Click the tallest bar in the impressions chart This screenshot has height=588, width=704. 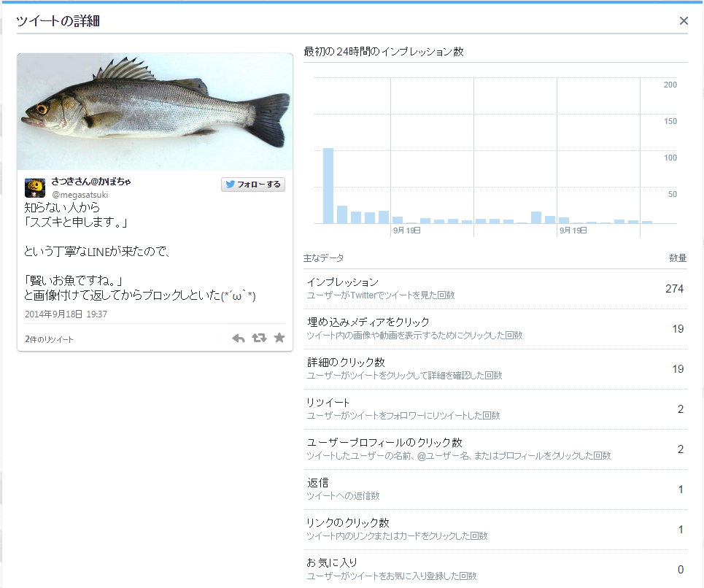point(328,186)
